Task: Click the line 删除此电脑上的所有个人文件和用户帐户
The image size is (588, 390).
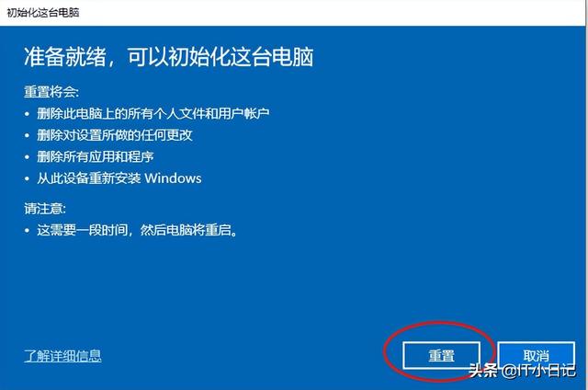Action: click(x=153, y=113)
